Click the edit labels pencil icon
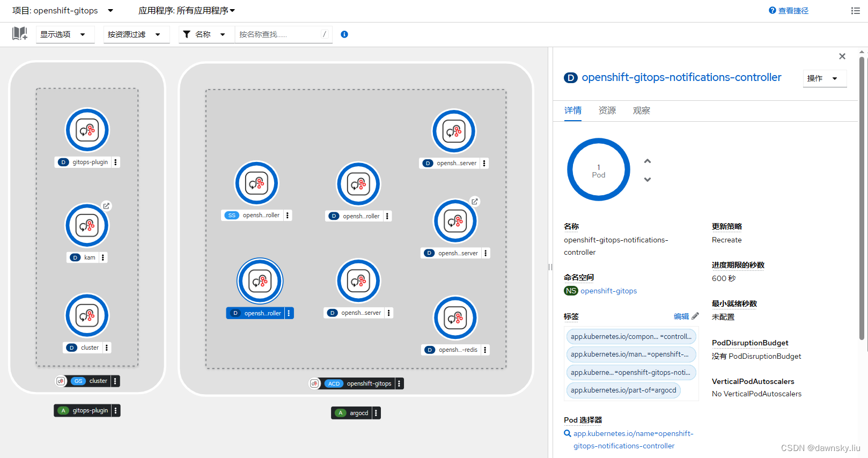The width and height of the screenshot is (868, 458). click(x=695, y=316)
